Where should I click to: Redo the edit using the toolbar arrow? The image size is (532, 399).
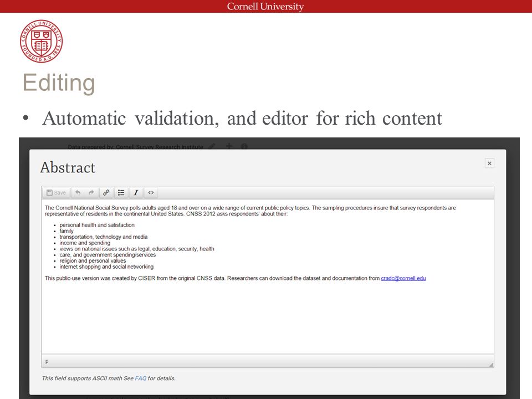click(91, 193)
